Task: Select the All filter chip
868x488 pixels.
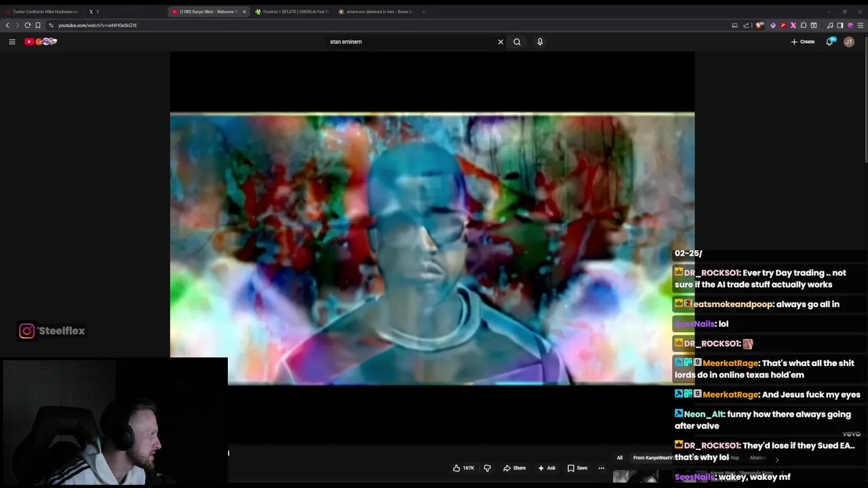Action: (x=619, y=457)
